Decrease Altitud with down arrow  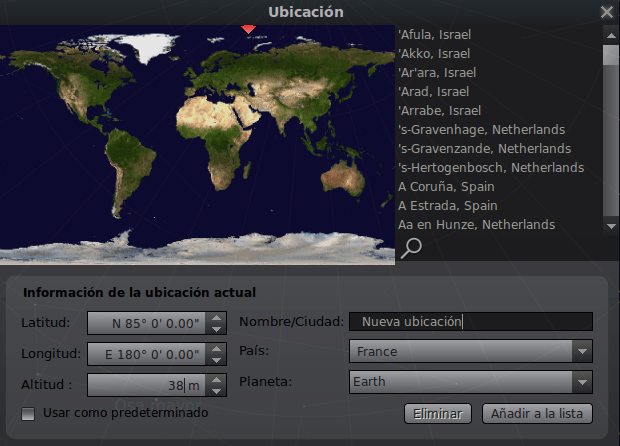216,391
